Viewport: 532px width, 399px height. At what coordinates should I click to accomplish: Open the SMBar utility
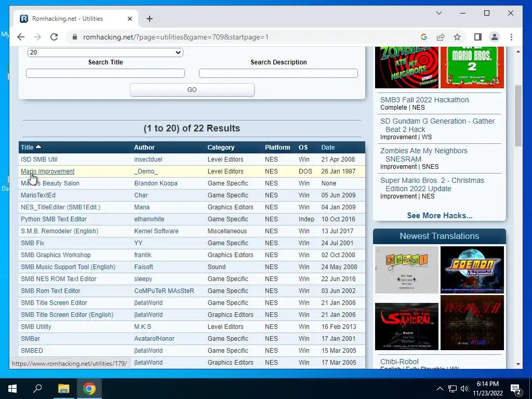[x=30, y=339]
